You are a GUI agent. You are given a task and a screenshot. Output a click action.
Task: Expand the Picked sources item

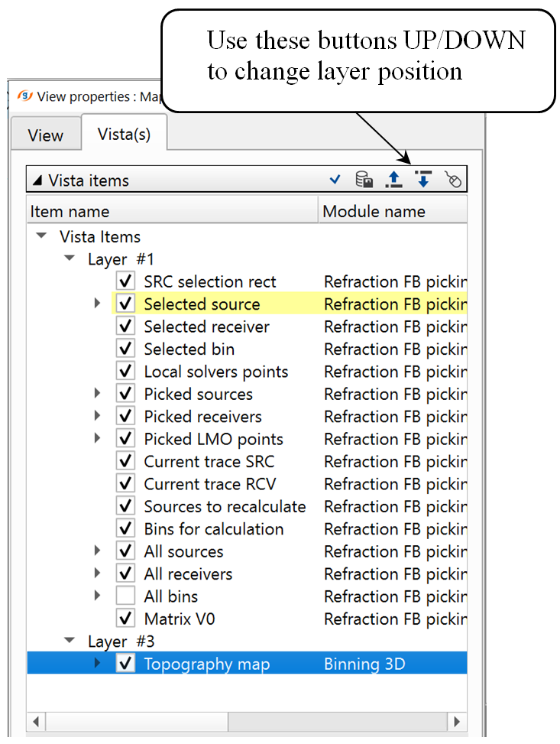coord(97,395)
